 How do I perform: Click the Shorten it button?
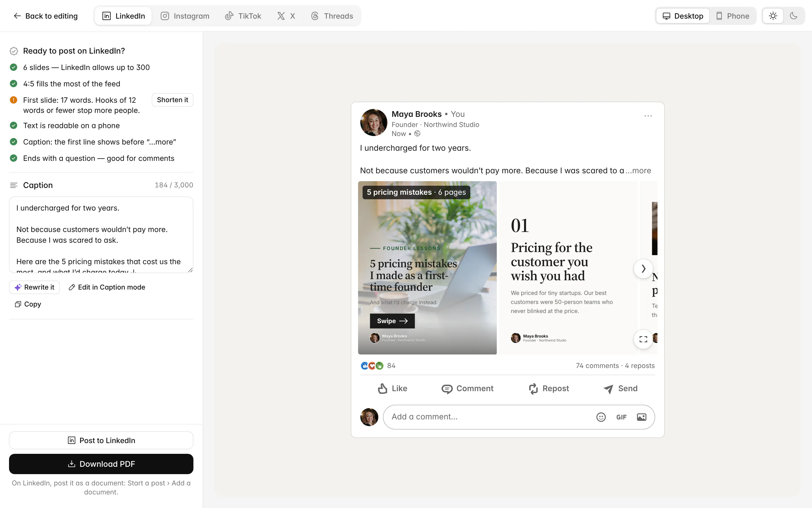click(173, 100)
